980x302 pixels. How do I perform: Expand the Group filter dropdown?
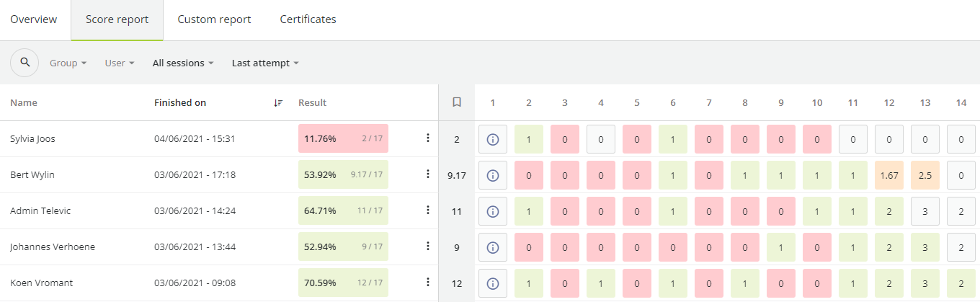(x=68, y=63)
